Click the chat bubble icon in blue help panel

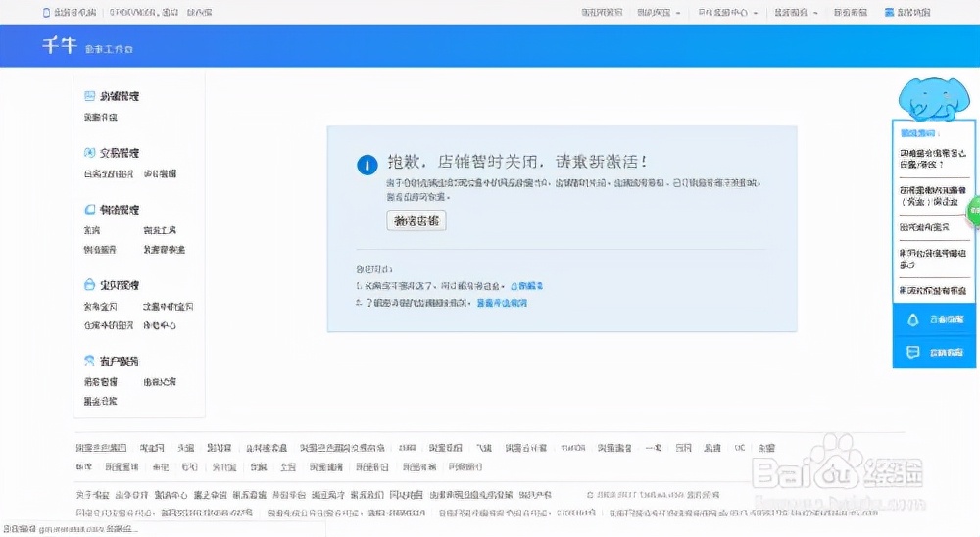[912, 351]
